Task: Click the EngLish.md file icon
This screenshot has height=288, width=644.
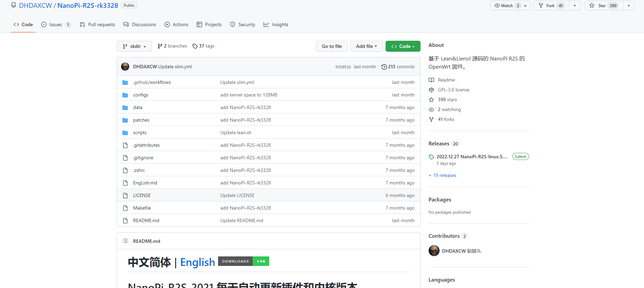Action: tap(125, 183)
